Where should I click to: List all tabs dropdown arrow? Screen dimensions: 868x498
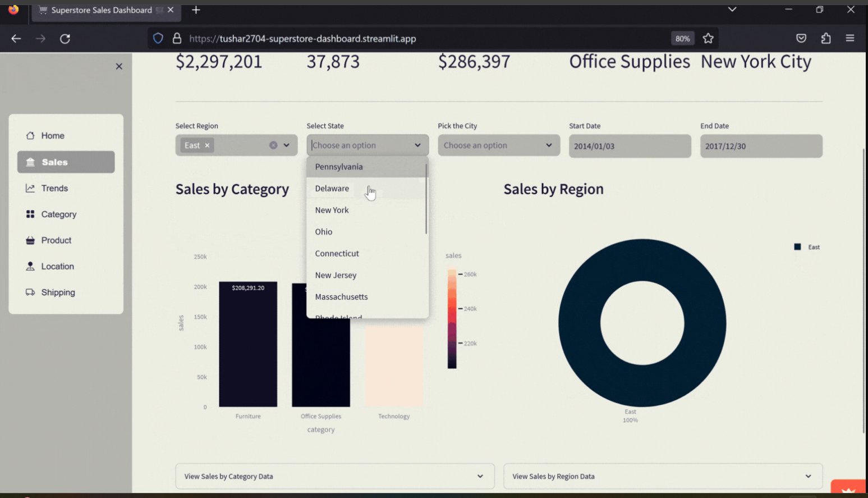(x=732, y=10)
